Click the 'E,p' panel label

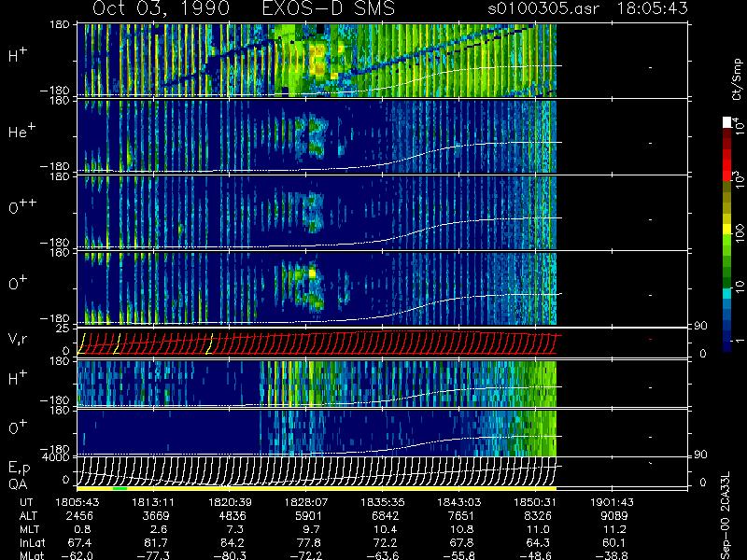tap(20, 469)
